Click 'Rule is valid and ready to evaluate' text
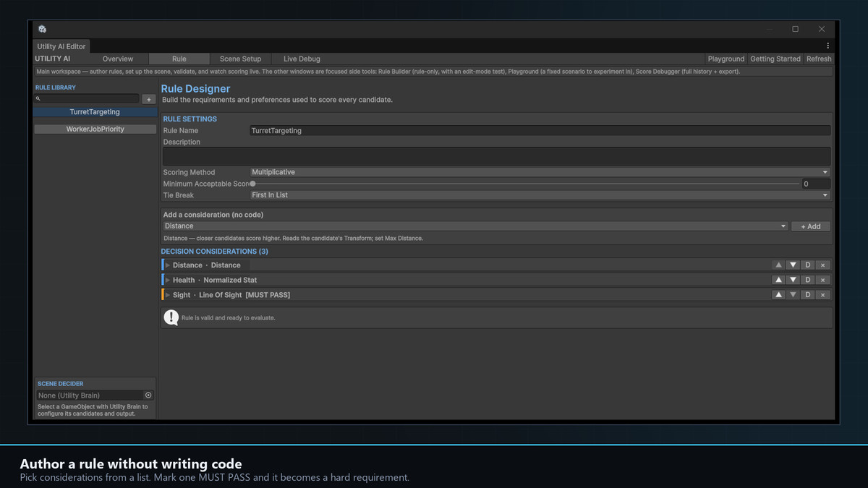Screen dimensions: 868x488 (228, 317)
